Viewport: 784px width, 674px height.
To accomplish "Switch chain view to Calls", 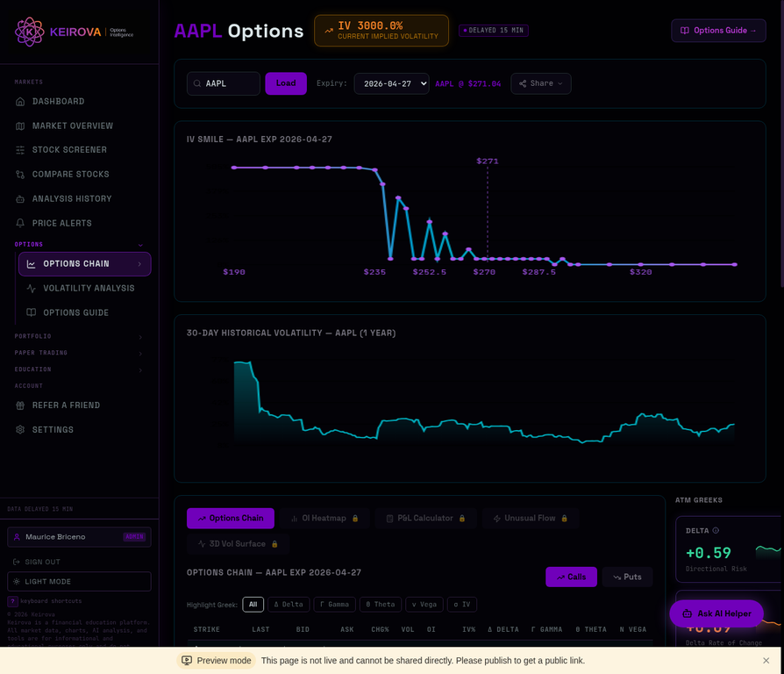I will [571, 577].
